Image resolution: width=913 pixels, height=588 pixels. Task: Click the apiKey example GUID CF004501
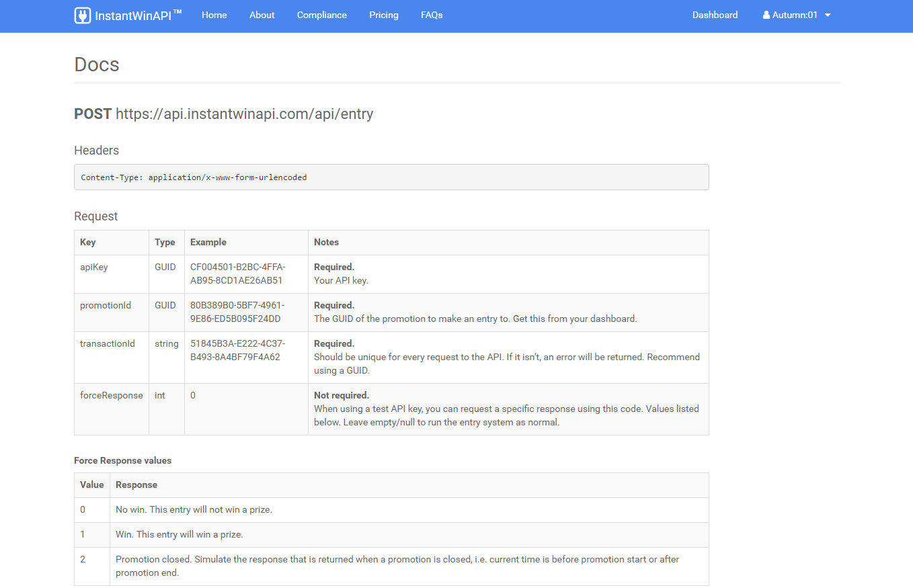pyautogui.click(x=237, y=274)
